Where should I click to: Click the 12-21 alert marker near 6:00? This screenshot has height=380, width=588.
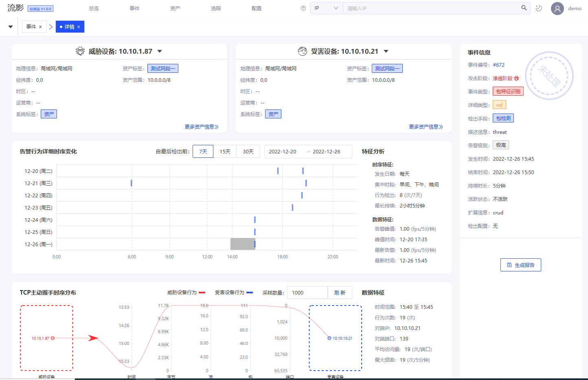coord(131,183)
